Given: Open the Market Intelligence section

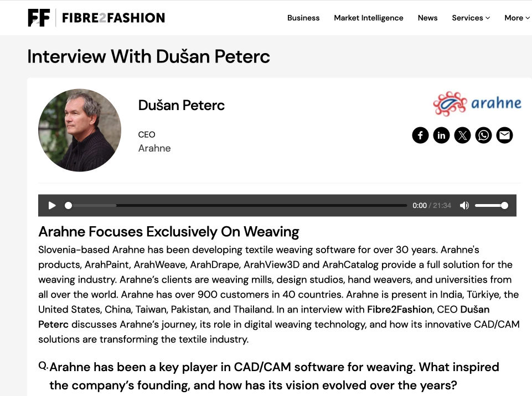Looking at the screenshot, I should 369,18.
